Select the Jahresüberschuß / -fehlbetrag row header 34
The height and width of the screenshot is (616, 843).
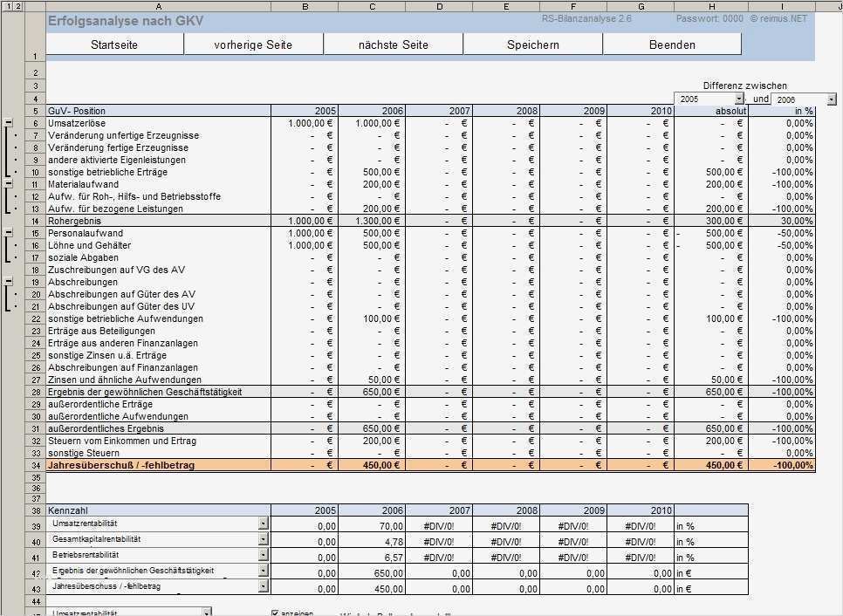click(x=35, y=465)
